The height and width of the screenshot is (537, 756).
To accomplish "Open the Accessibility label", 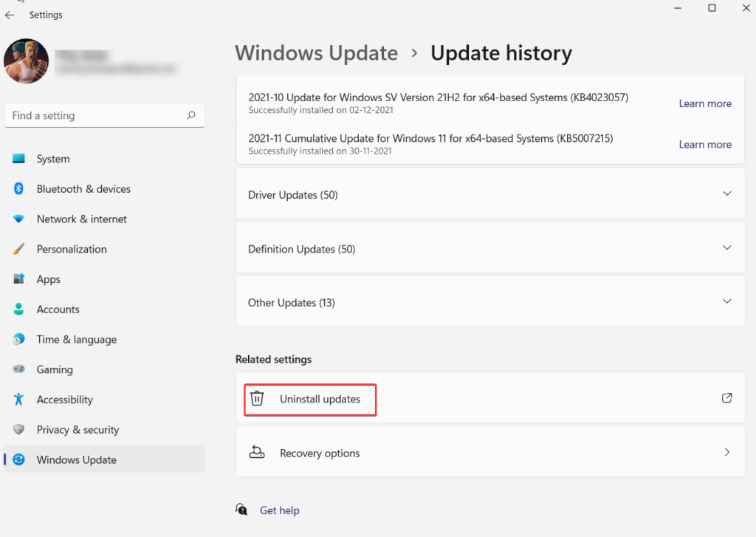I will click(65, 400).
